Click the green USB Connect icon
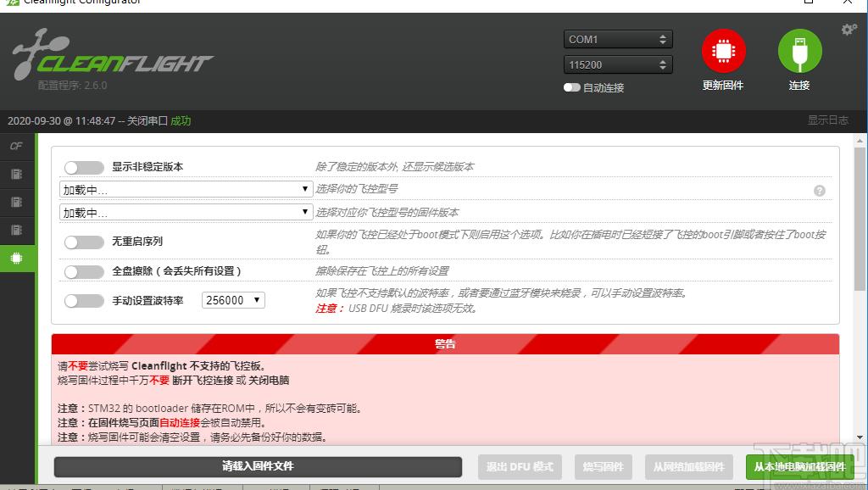Screen dimensions: 868x490 [799, 51]
